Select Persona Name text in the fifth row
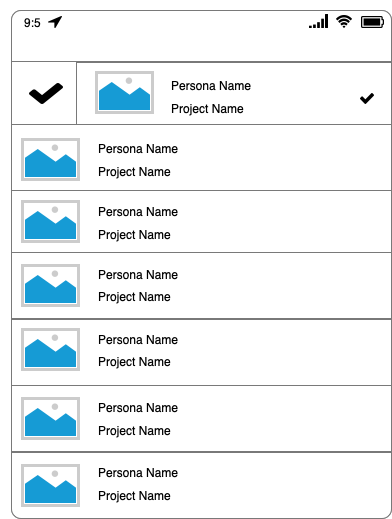 click(x=138, y=340)
